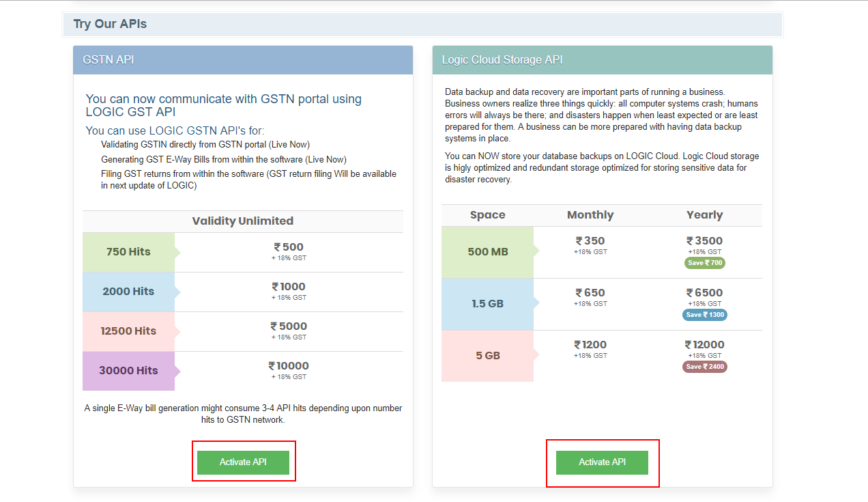Image resolution: width=868 pixels, height=502 pixels.
Task: Click the "Validity Unlimited" table header
Action: point(243,221)
